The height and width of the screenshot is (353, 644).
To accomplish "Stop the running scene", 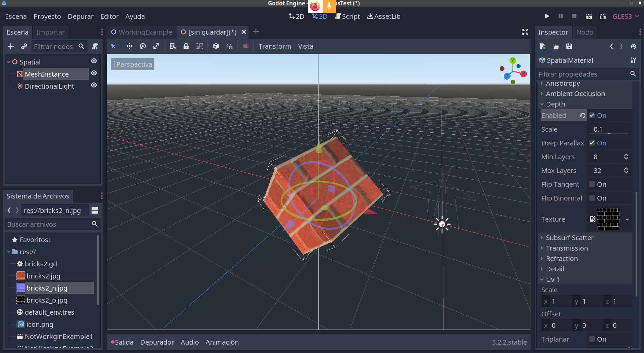I will [x=574, y=16].
